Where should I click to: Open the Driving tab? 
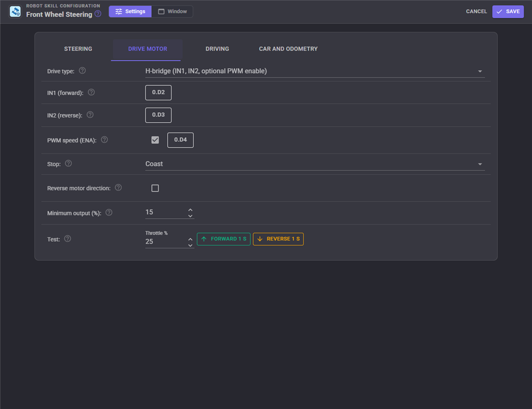coord(217,49)
